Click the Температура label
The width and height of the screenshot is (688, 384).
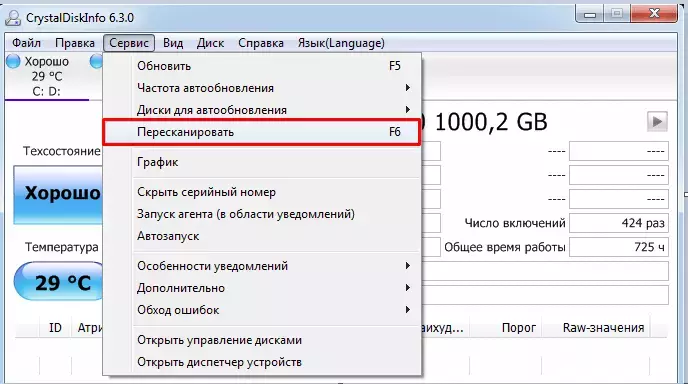pyautogui.click(x=62, y=247)
